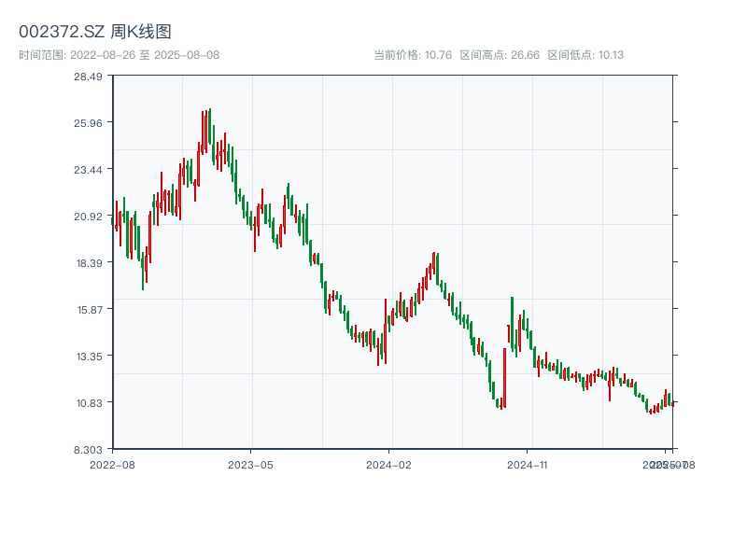The height and width of the screenshot is (560, 747).
Task: Click the 20.92 price axis label
Action: pyautogui.click(x=89, y=217)
